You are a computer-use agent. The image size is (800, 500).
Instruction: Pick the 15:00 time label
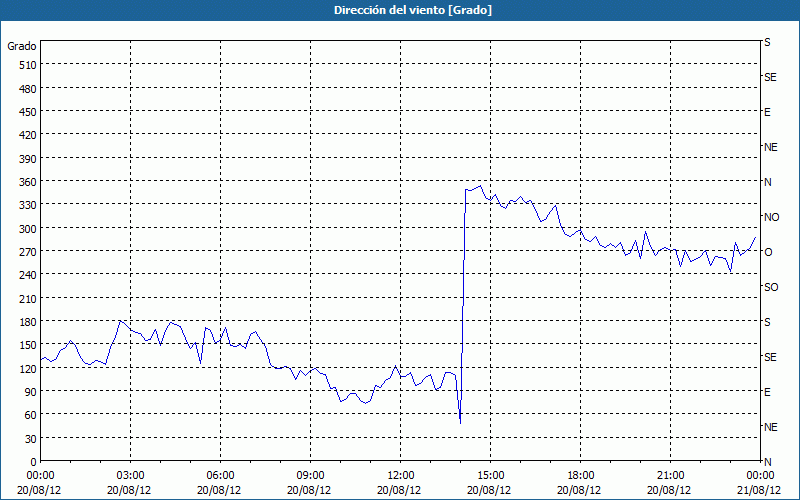coord(490,476)
